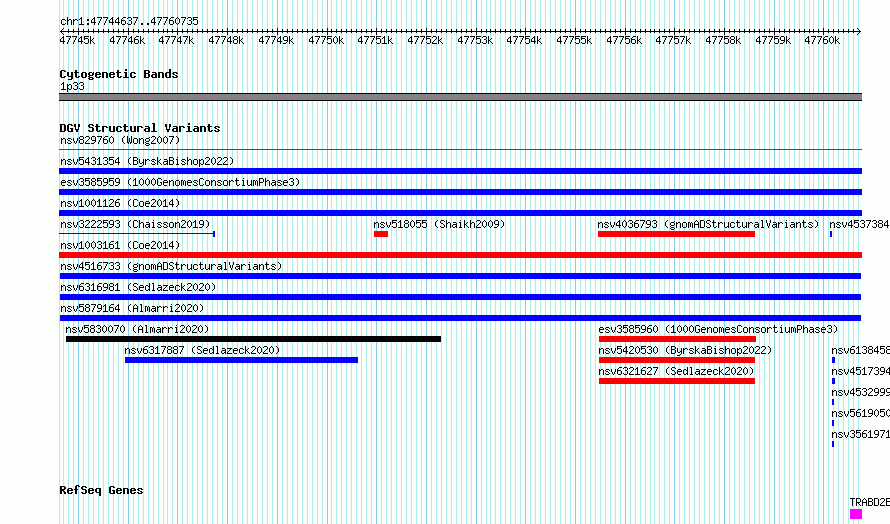Open the nsv4532999 variant label
890x524 pixels.
860,392
